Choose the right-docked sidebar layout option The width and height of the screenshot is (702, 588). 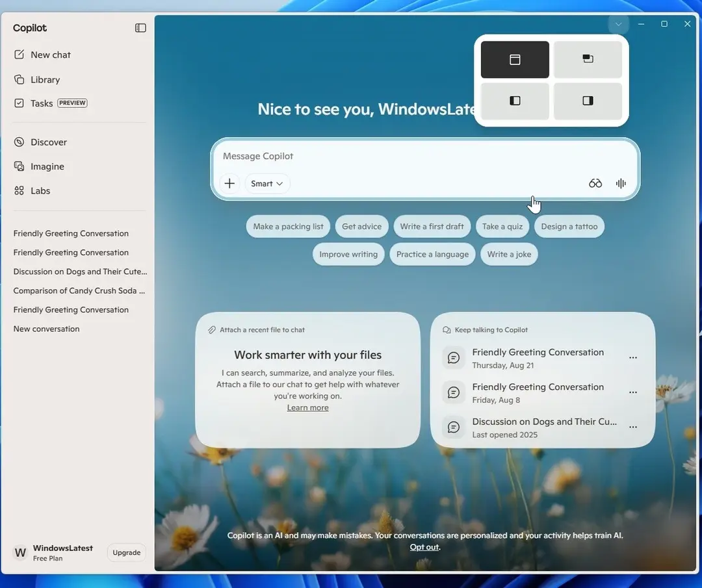click(588, 101)
